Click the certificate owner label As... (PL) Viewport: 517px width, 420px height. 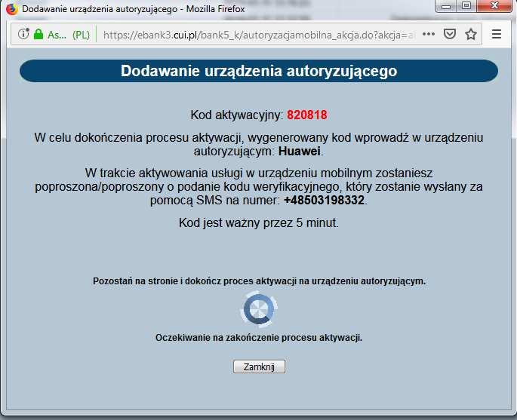(69, 35)
